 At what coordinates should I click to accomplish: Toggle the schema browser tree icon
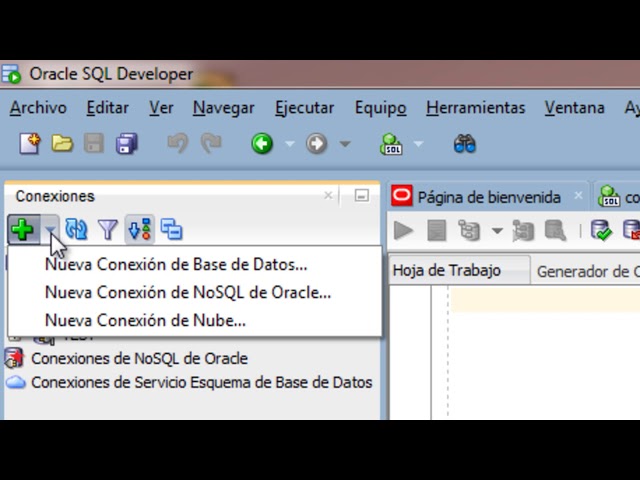[140, 229]
